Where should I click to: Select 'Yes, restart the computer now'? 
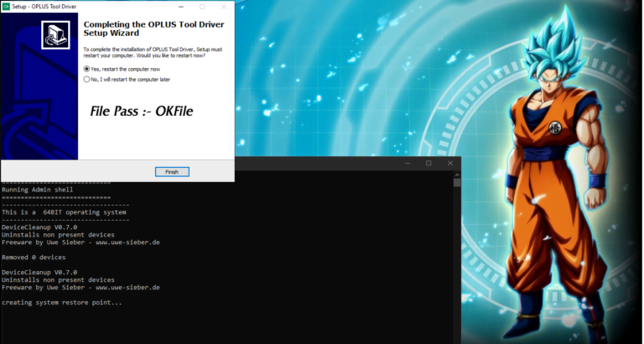pos(122,69)
